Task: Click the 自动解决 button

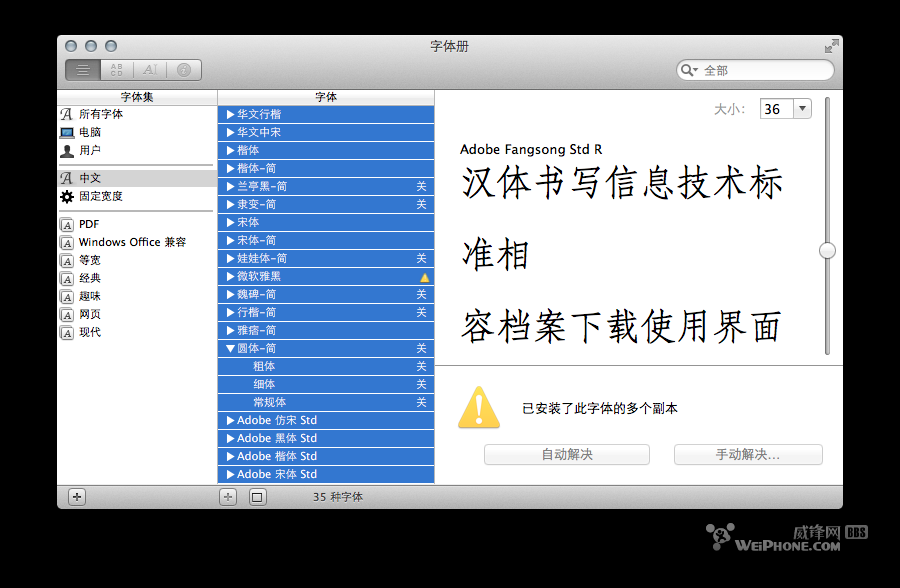Action: coord(566,454)
